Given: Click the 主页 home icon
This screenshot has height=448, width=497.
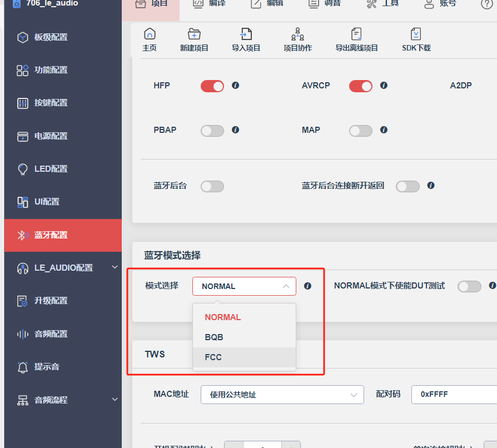Looking at the screenshot, I should tap(150, 33).
